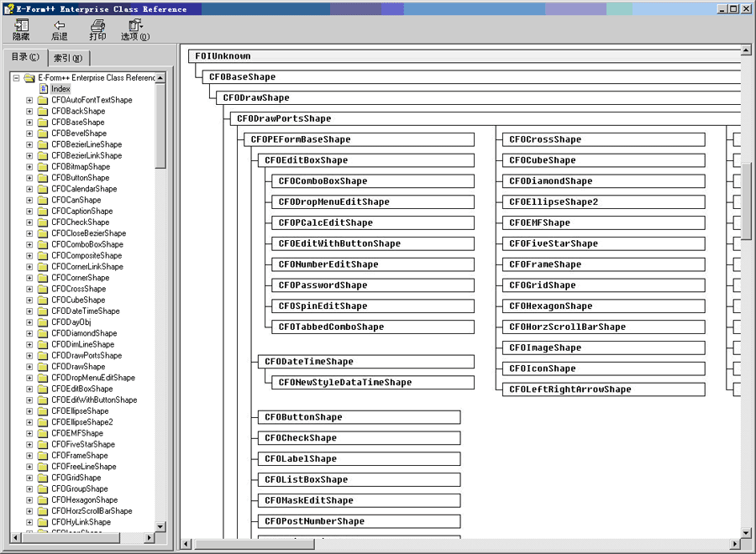The width and height of the screenshot is (756, 554).
Task: Select CFOEllipseShape2 in the contents tree
Action: click(x=81, y=422)
